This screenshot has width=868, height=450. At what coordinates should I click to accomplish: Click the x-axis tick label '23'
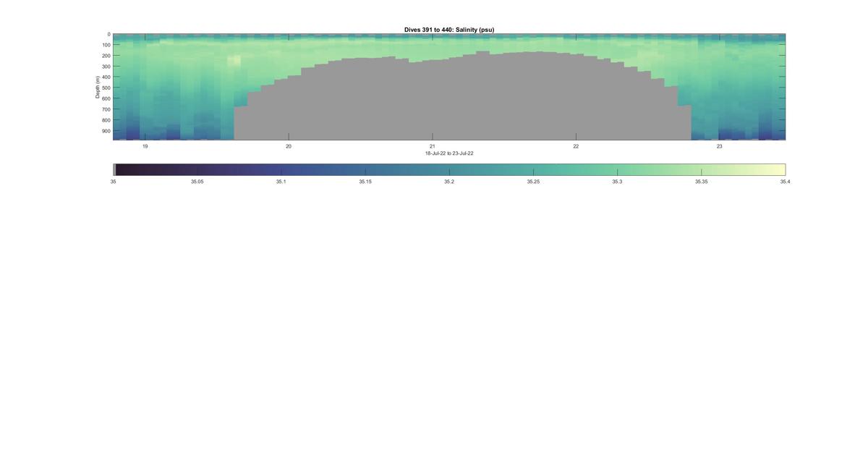720,146
